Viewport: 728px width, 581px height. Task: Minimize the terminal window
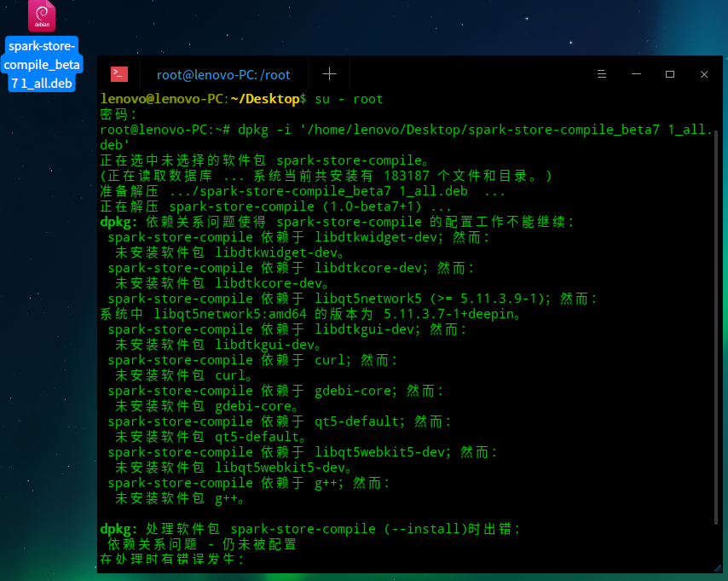(x=636, y=74)
